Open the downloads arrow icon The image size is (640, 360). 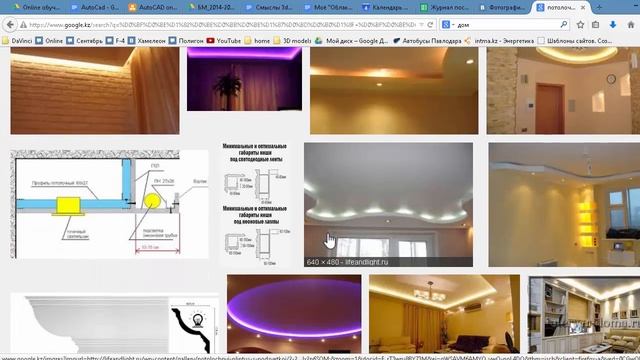click(x=613, y=25)
